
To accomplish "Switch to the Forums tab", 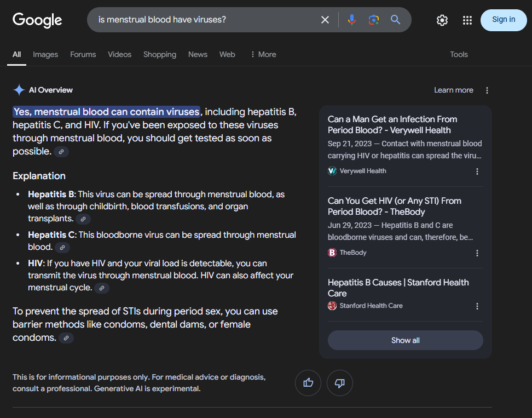I will pos(83,54).
